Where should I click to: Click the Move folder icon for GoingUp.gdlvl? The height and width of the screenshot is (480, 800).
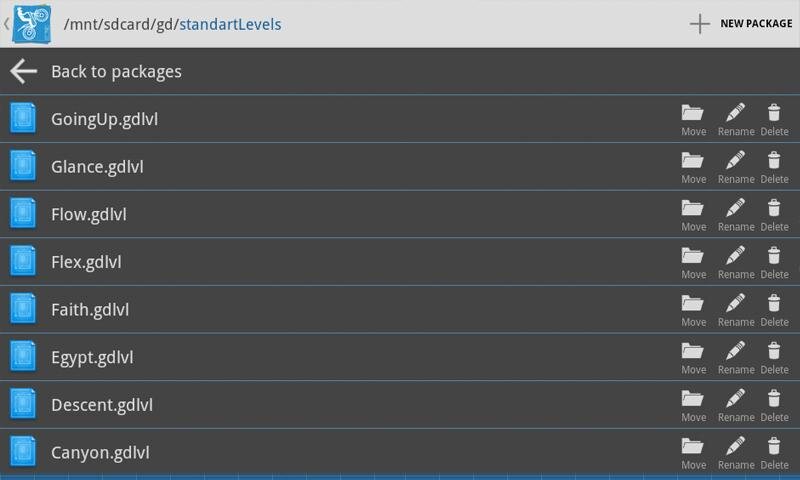coord(693,113)
